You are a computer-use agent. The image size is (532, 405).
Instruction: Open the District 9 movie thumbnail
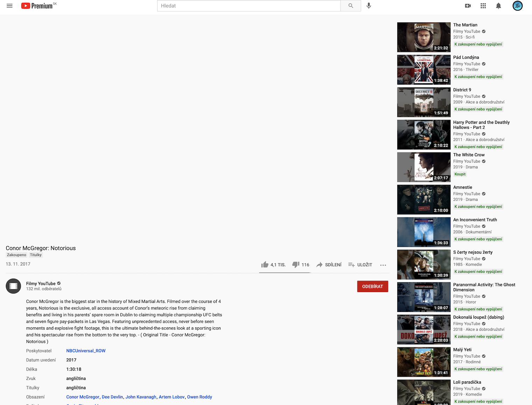tap(424, 102)
